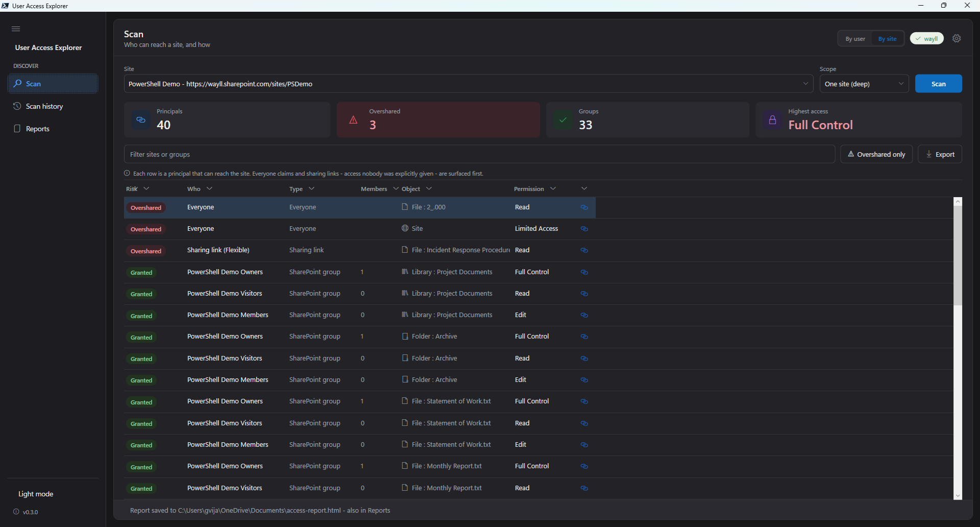Click the version info icon v0.3.0
This screenshot has height=527, width=980.
tap(16, 512)
